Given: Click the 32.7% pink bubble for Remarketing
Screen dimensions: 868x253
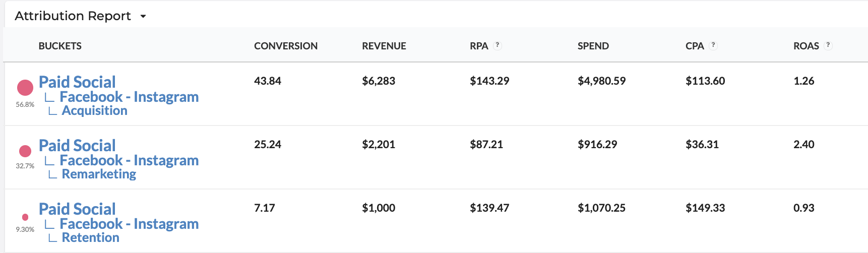Looking at the screenshot, I should tap(25, 151).
